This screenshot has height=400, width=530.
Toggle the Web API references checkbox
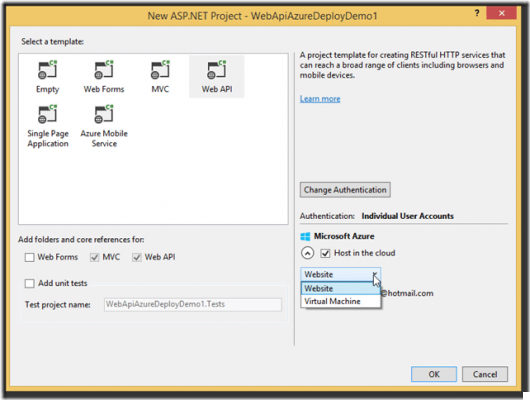click(x=137, y=258)
